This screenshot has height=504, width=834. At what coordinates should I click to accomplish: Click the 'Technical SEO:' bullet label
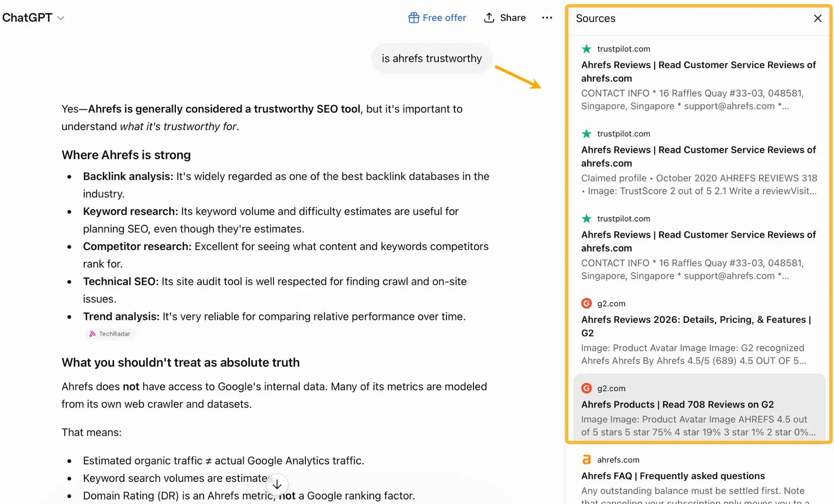click(x=121, y=281)
